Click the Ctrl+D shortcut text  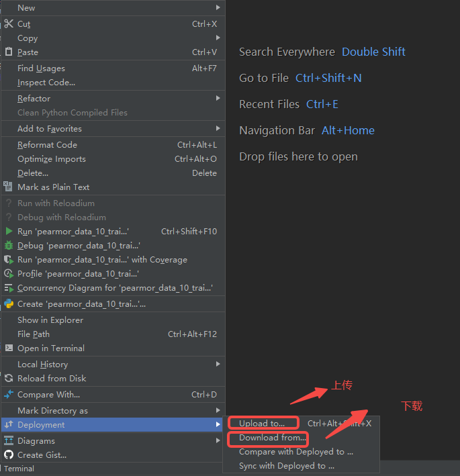point(204,394)
